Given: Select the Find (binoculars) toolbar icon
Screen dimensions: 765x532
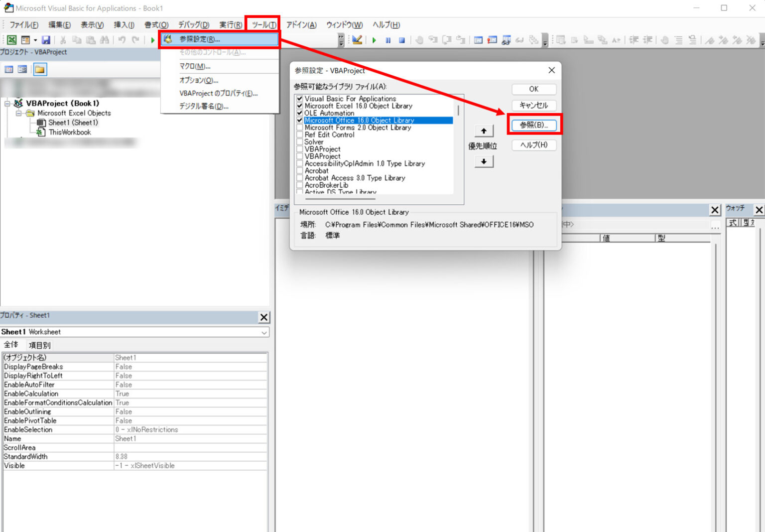Looking at the screenshot, I should 104,40.
